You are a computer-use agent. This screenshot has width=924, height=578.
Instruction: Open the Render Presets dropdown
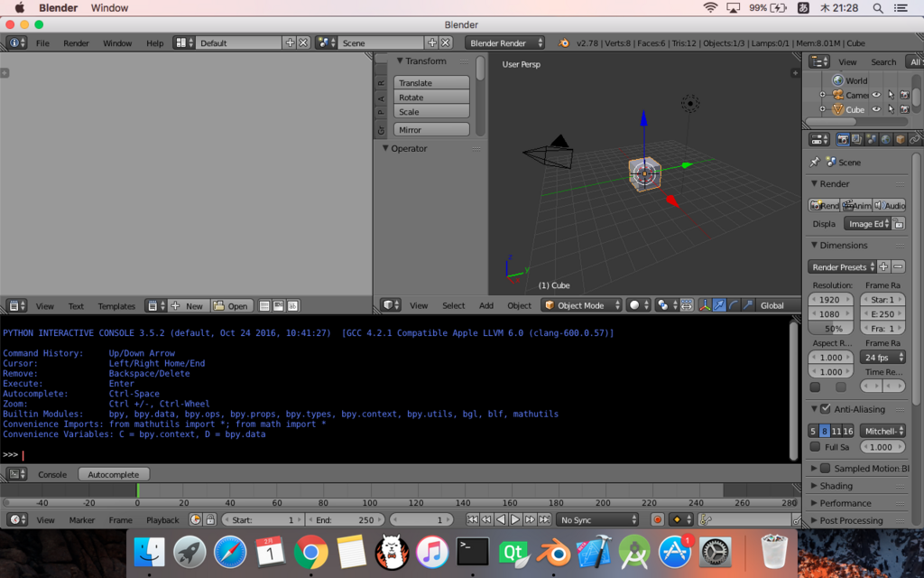(x=842, y=266)
